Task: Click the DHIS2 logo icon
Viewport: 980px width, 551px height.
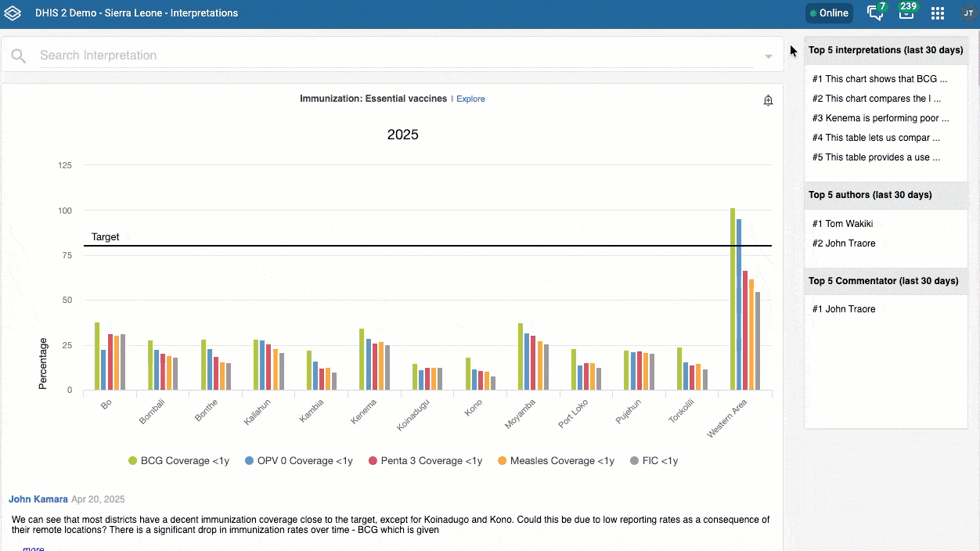Action: [13, 13]
